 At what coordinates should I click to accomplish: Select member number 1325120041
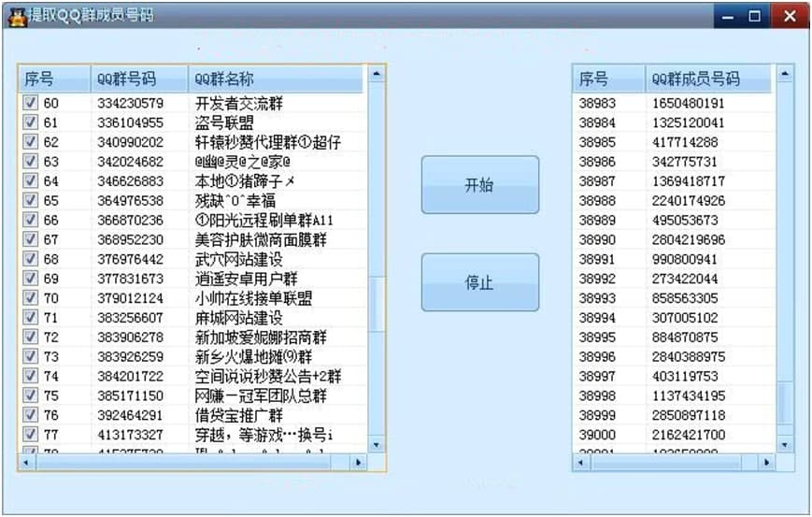pos(688,122)
